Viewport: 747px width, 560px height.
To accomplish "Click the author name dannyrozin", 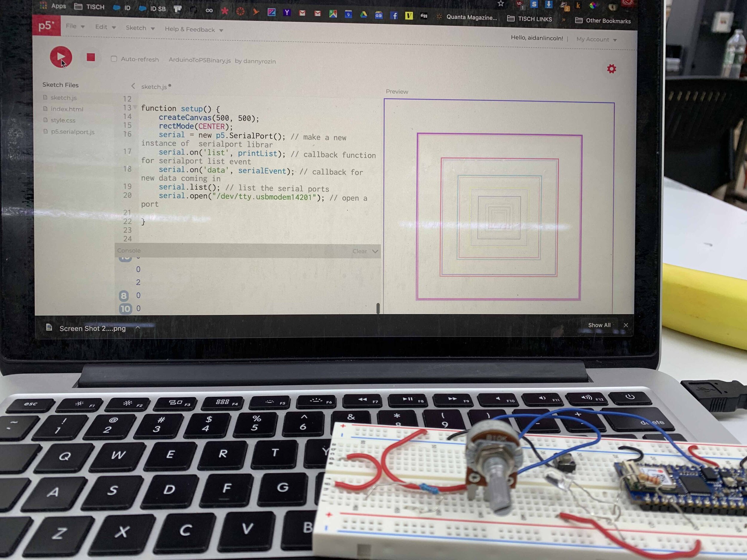I will [259, 62].
